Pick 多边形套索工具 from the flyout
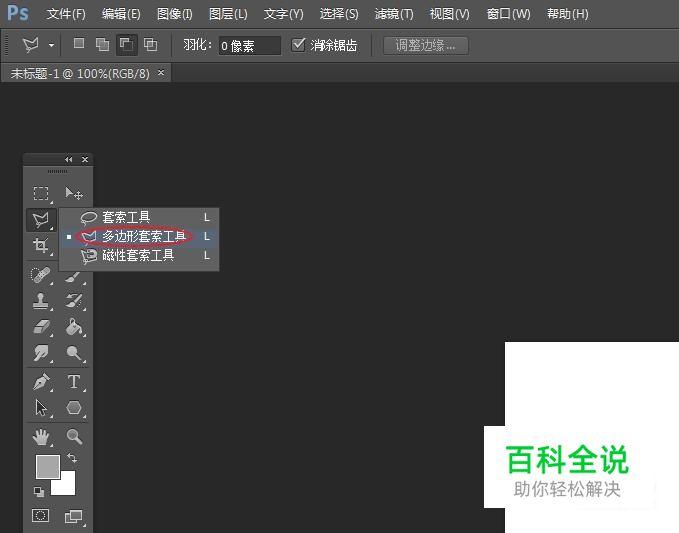Viewport: 679px width, 533px height. [x=139, y=236]
